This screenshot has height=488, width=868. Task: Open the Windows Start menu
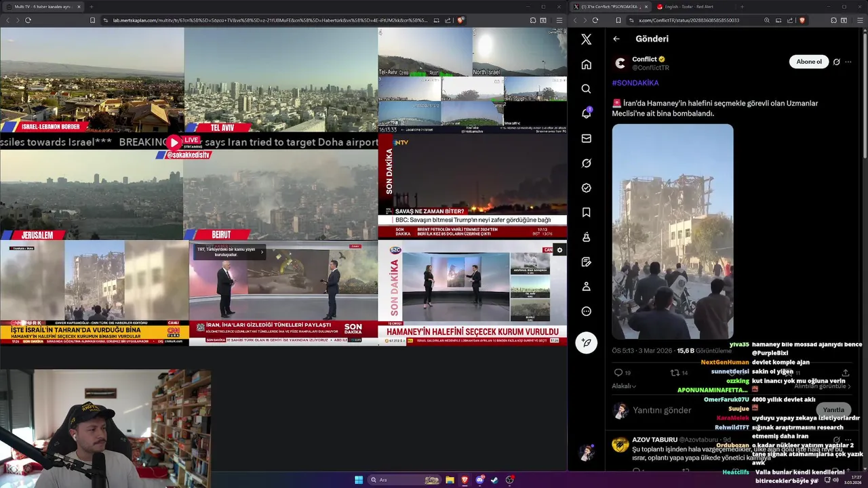(x=359, y=480)
